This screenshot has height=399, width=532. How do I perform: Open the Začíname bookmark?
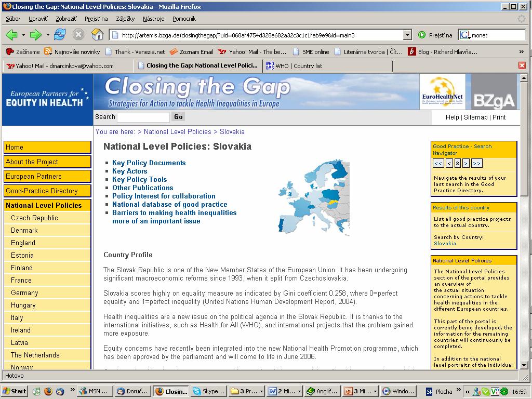pos(23,52)
